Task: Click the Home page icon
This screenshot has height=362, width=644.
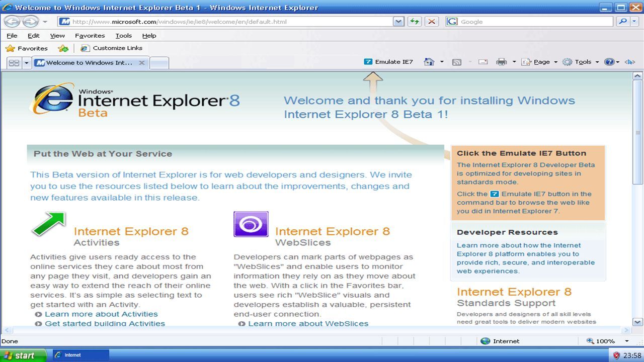Action: [x=429, y=62]
